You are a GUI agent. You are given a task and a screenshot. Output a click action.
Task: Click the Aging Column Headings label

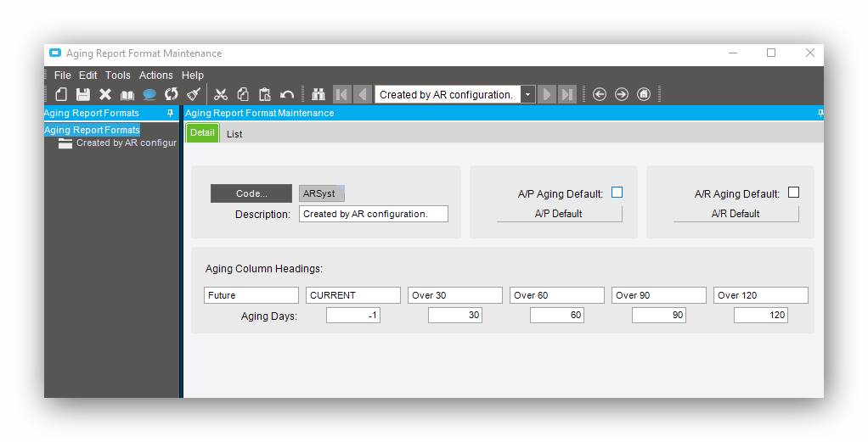pyautogui.click(x=264, y=269)
